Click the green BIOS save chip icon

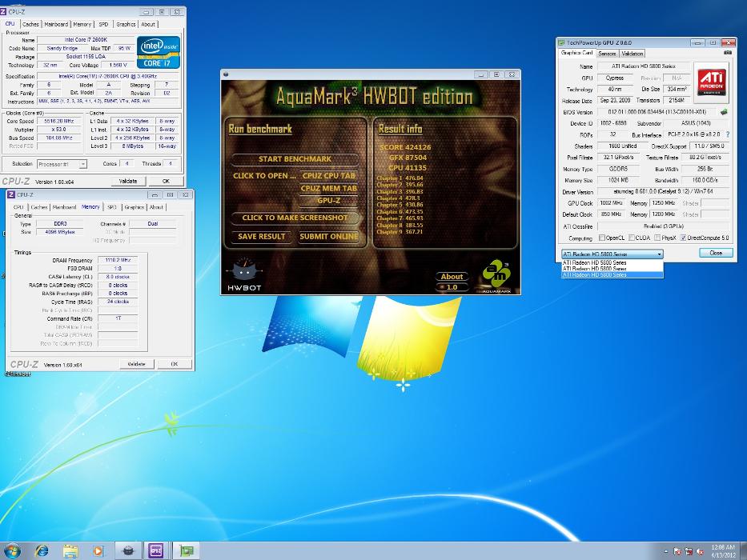(724, 112)
